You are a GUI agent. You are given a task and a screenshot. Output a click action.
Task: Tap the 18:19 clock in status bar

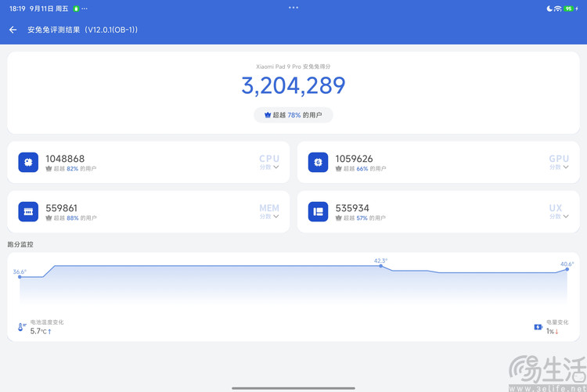coord(17,9)
